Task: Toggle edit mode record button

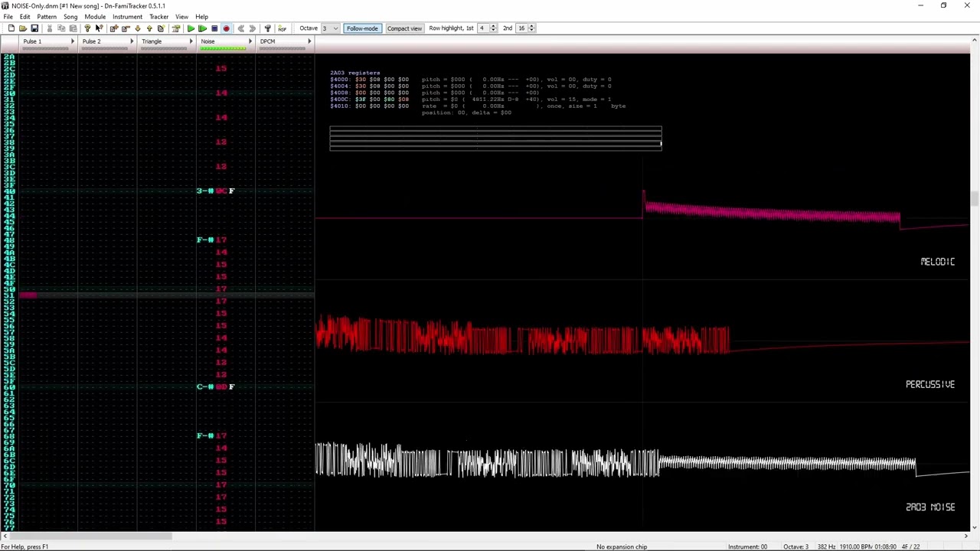Action: [x=226, y=28]
